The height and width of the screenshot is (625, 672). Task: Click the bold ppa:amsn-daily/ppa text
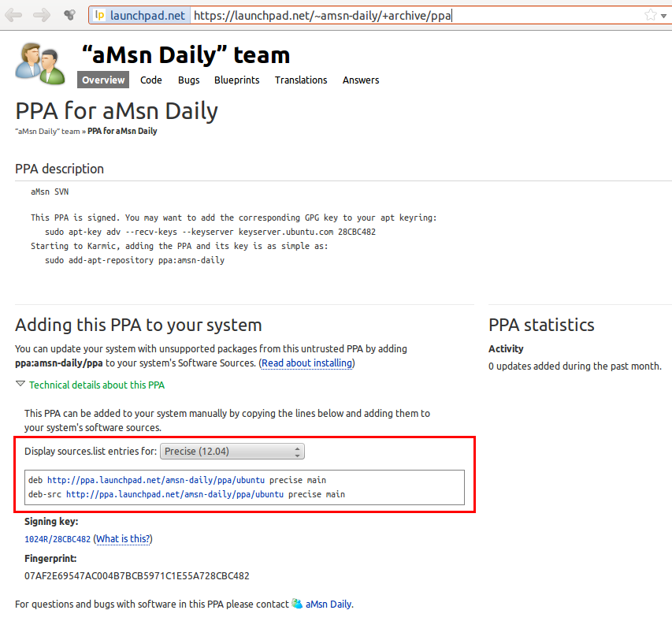click(59, 363)
